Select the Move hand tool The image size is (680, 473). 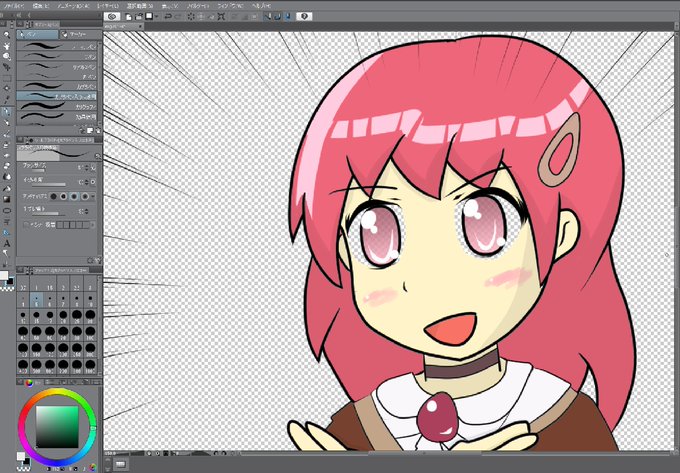click(7, 46)
